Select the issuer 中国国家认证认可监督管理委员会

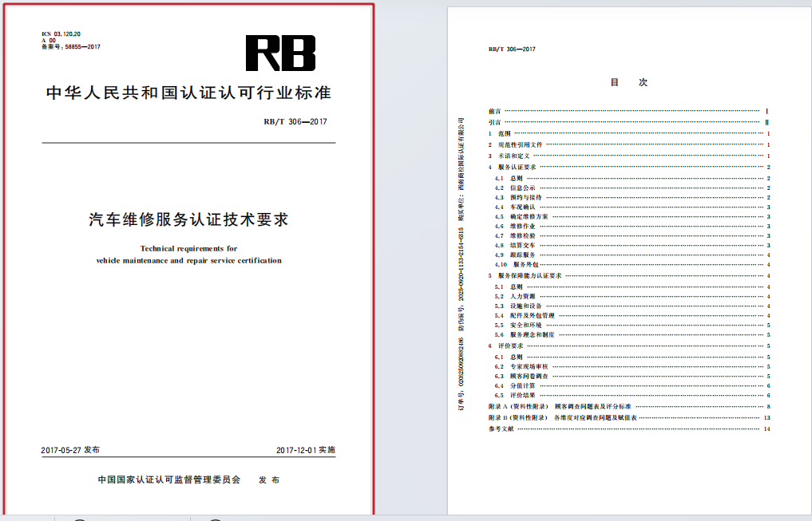point(169,480)
